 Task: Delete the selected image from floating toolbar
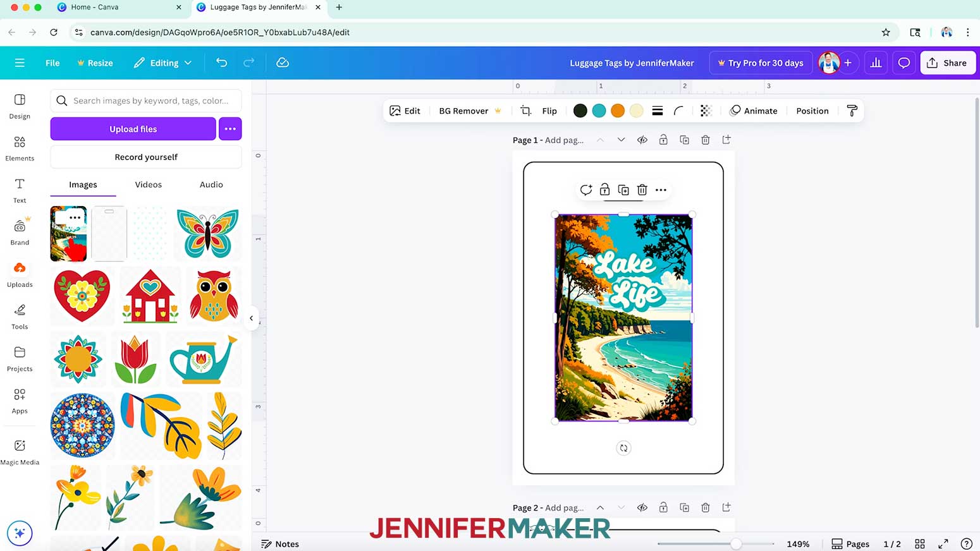pos(642,190)
